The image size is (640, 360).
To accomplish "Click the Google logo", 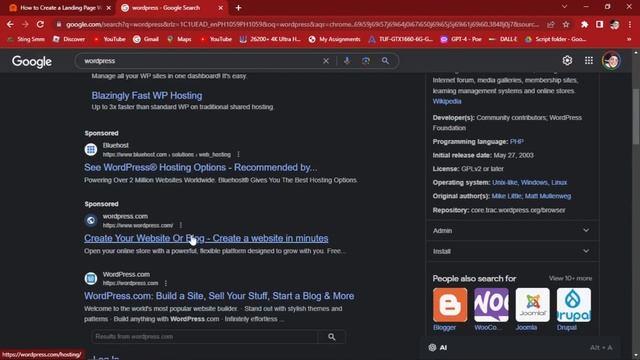I will coord(31,62).
